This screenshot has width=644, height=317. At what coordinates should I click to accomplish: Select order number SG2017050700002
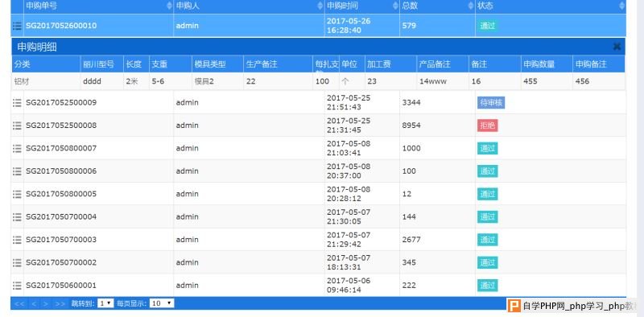click(x=61, y=262)
